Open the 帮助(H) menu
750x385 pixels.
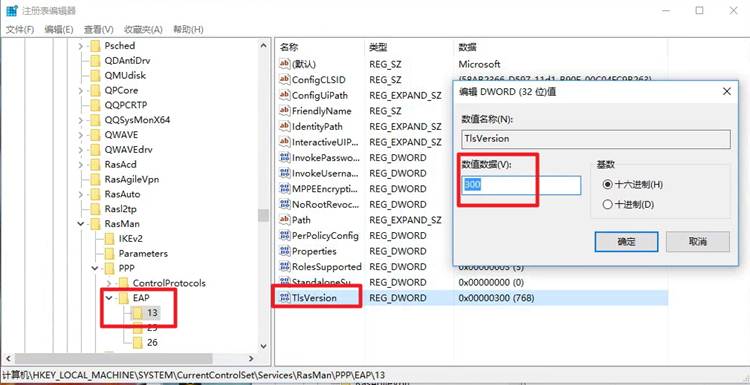coord(188,29)
